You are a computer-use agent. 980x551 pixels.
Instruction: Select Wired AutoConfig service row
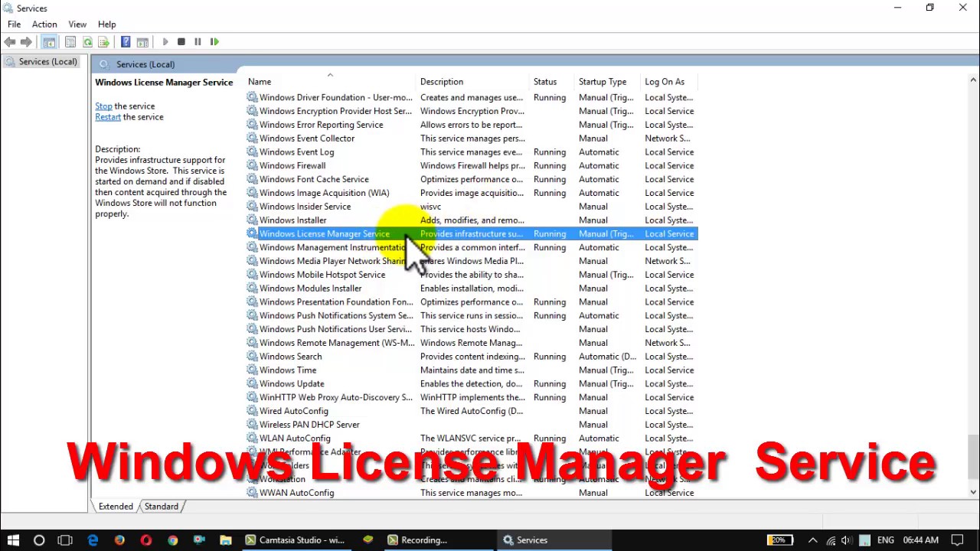coord(471,411)
